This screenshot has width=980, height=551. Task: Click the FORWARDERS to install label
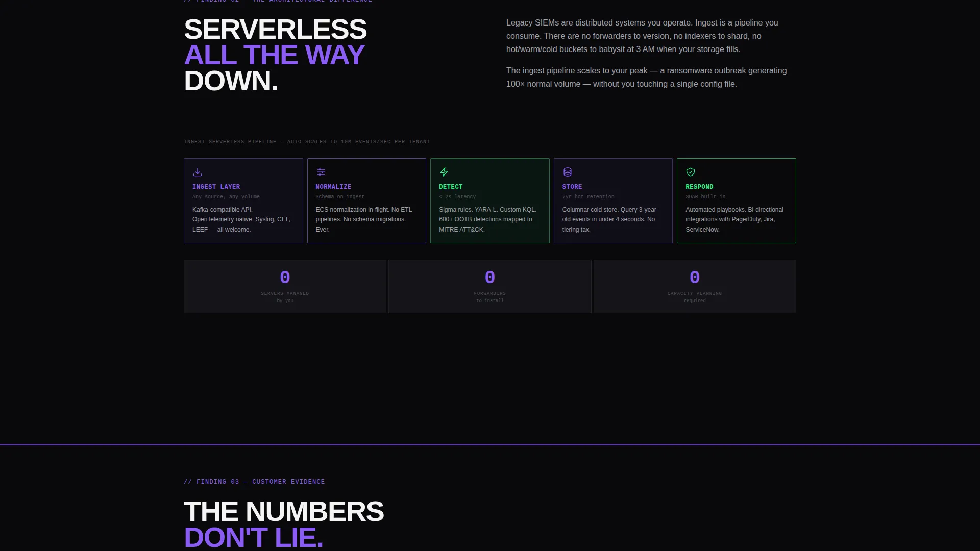click(489, 297)
